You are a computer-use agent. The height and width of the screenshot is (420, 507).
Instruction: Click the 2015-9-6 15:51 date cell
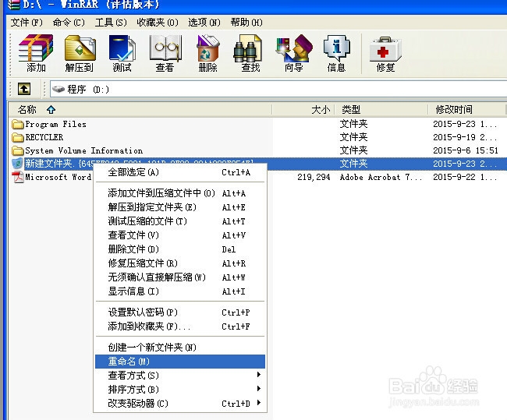coord(466,150)
